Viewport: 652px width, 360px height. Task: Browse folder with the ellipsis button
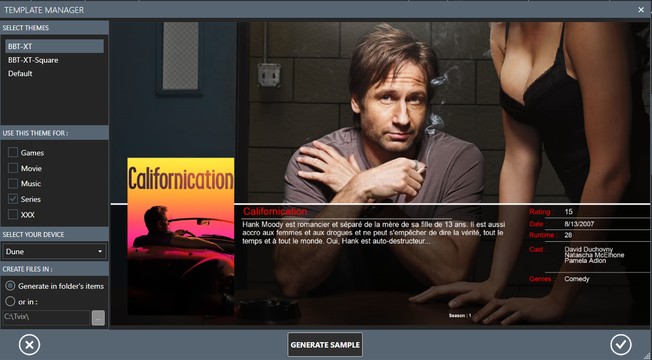98,318
